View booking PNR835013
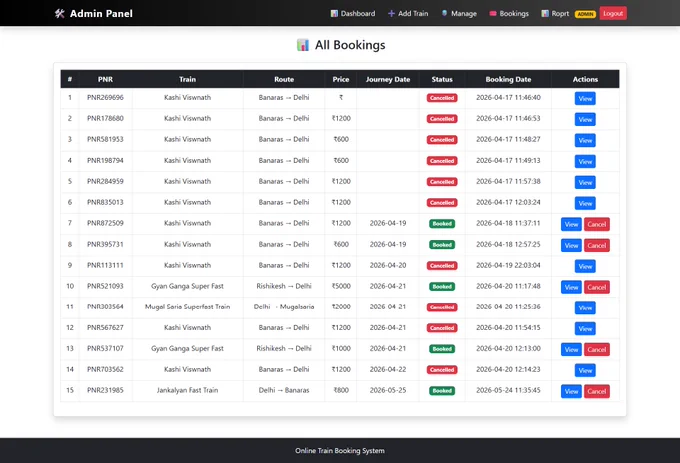The height and width of the screenshot is (463, 680). 585,203
